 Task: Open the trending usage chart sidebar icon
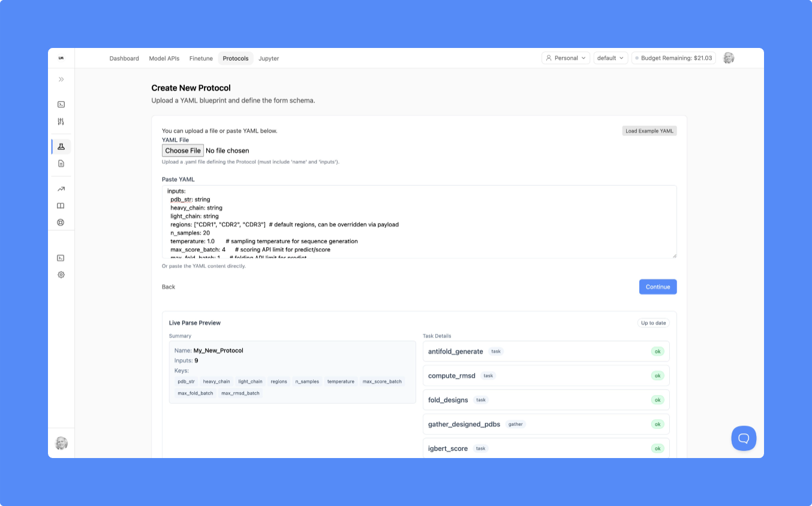61,189
